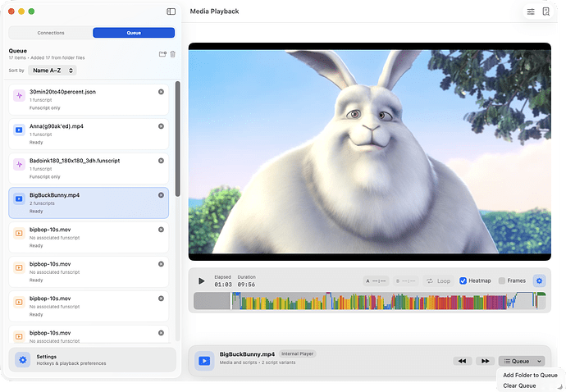This screenshot has width=566, height=392.
Task: Open Settings hotkeys & playback preferences
Action: pyautogui.click(x=93, y=360)
